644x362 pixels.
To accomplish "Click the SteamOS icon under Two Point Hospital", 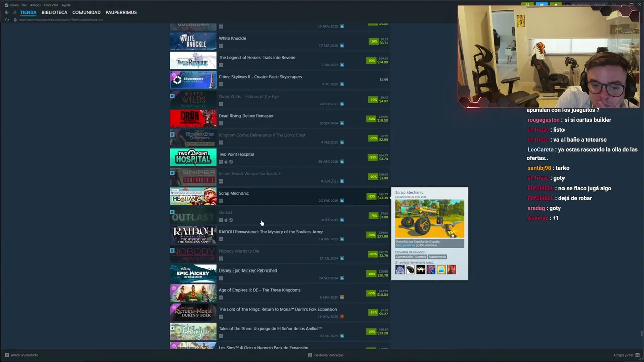I will coord(231,162).
